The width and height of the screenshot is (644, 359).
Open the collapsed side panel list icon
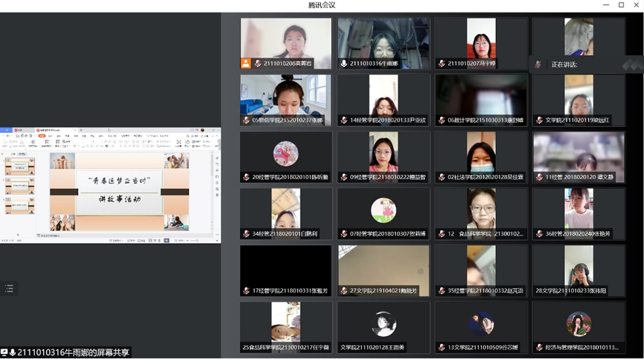tap(9, 288)
